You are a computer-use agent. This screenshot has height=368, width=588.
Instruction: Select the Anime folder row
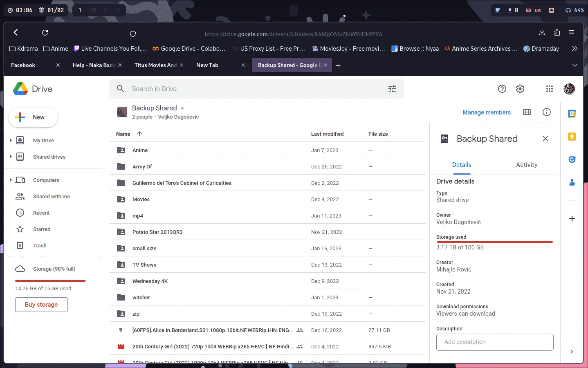267,150
